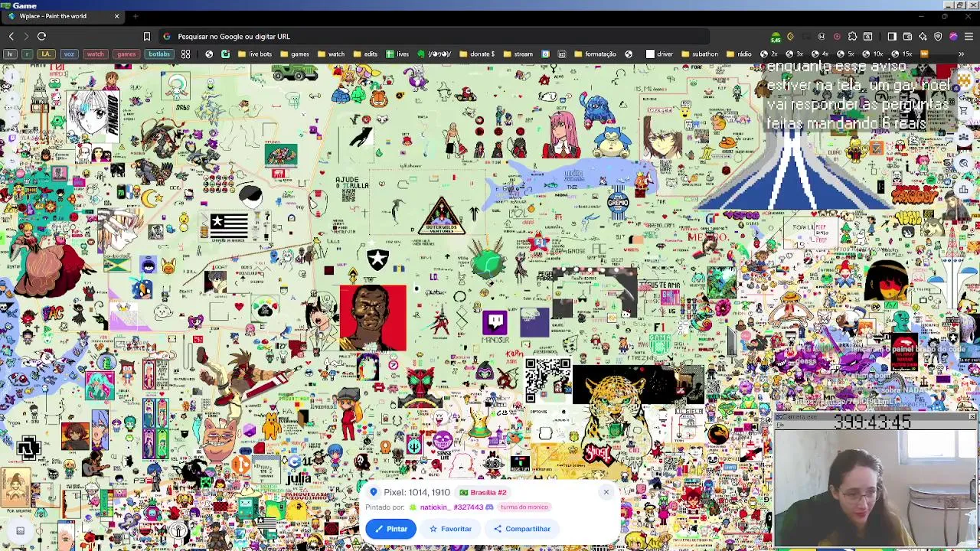The width and height of the screenshot is (980, 551).
Task: Open the Wplace alliance people icon
Action: pyautogui.click(x=964, y=136)
